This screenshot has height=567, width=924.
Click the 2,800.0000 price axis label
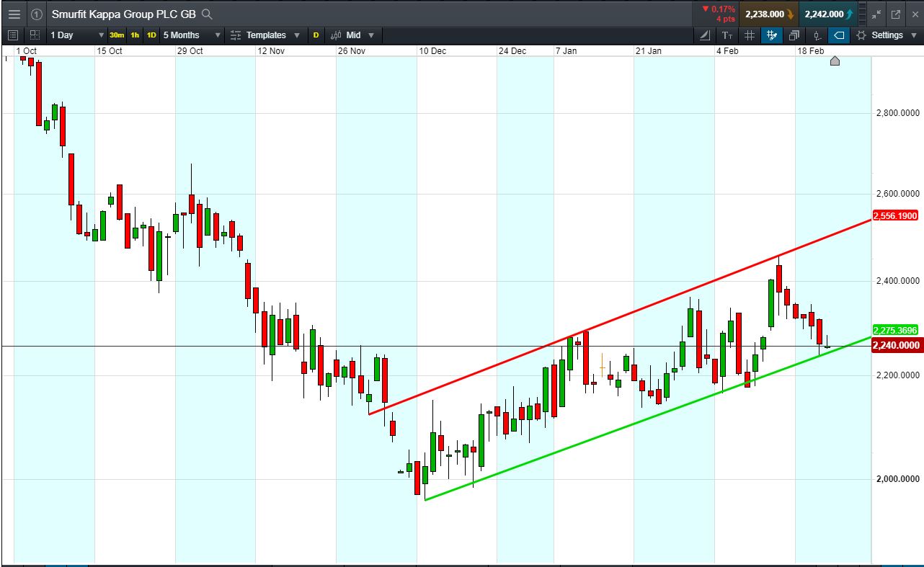[x=898, y=113]
